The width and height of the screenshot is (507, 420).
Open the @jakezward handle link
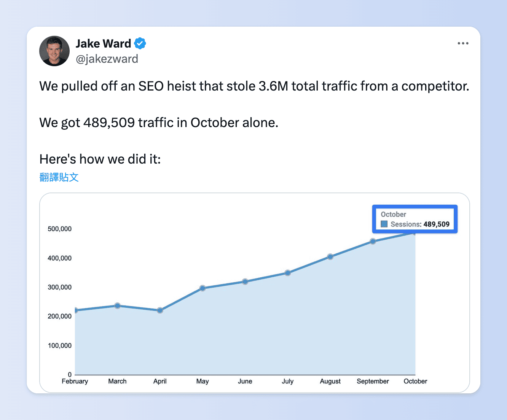(x=107, y=59)
